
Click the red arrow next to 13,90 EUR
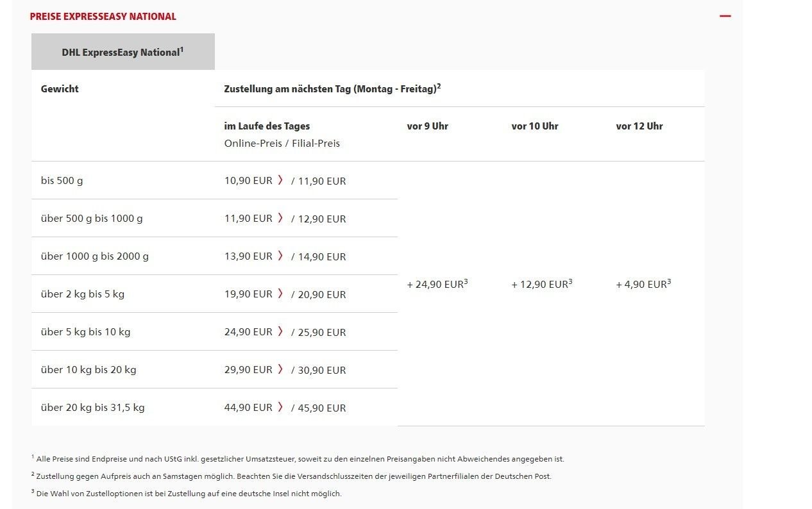(x=280, y=256)
